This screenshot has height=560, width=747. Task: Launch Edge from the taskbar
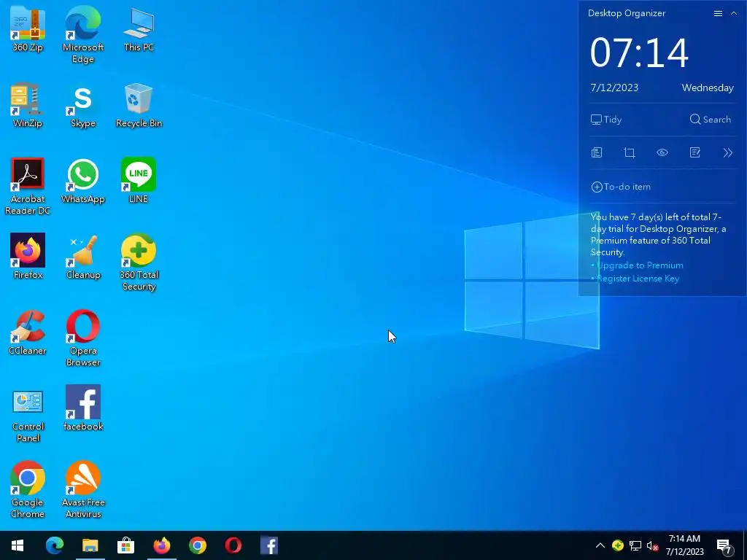coord(54,545)
